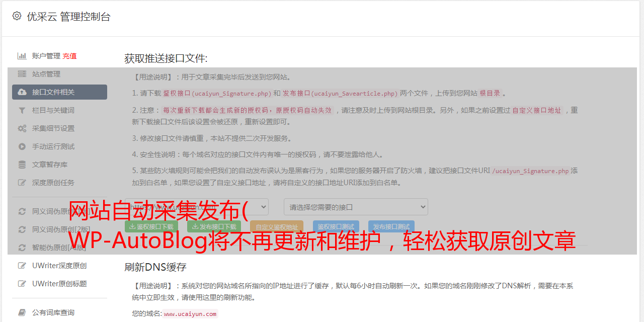Click the play circle icon for 手动运行测试
644x322 pixels.
coord(22,146)
